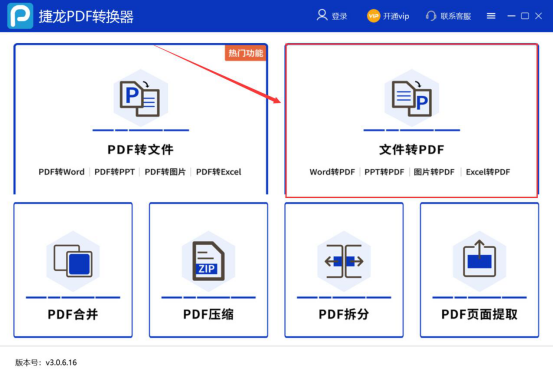Open the 登录 login link

[339, 16]
